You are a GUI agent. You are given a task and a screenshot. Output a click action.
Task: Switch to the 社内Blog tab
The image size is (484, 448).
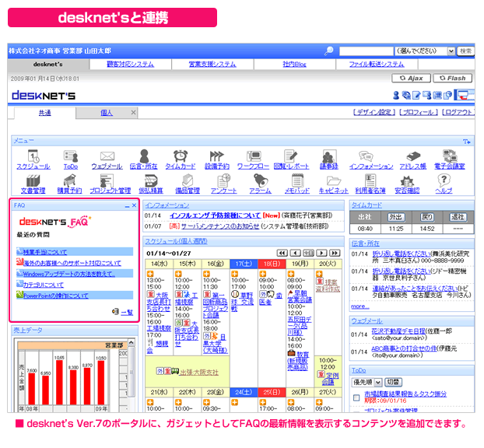(294, 65)
